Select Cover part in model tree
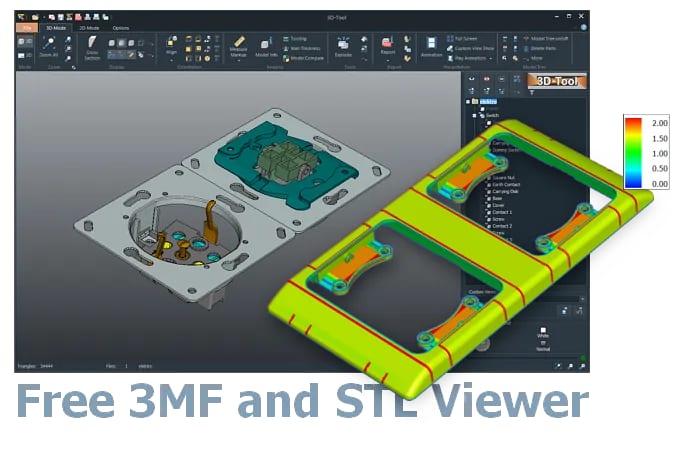The image size is (680, 450). tap(498, 205)
